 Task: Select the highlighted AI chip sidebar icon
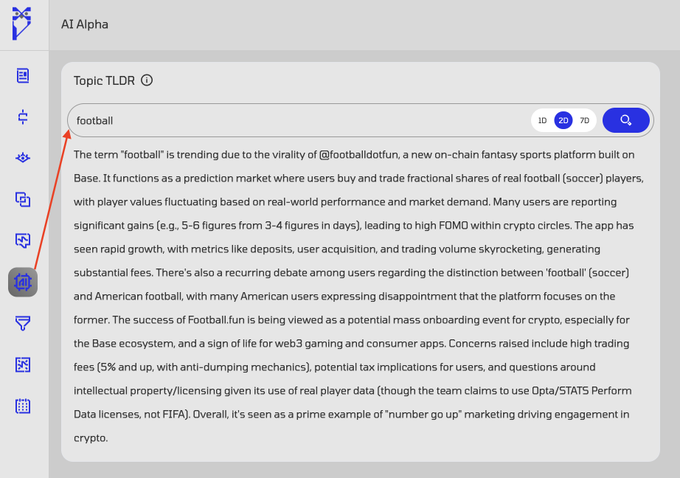click(23, 283)
